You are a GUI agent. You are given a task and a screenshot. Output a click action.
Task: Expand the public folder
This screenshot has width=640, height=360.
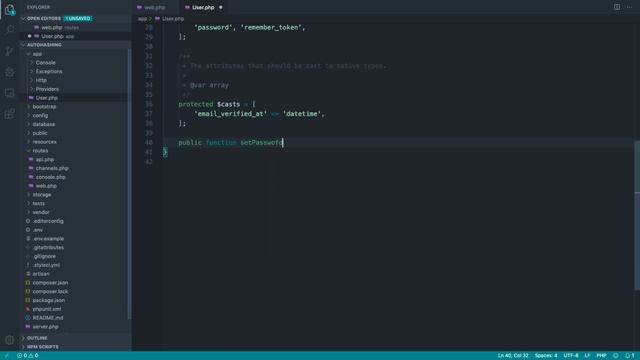click(76, 133)
